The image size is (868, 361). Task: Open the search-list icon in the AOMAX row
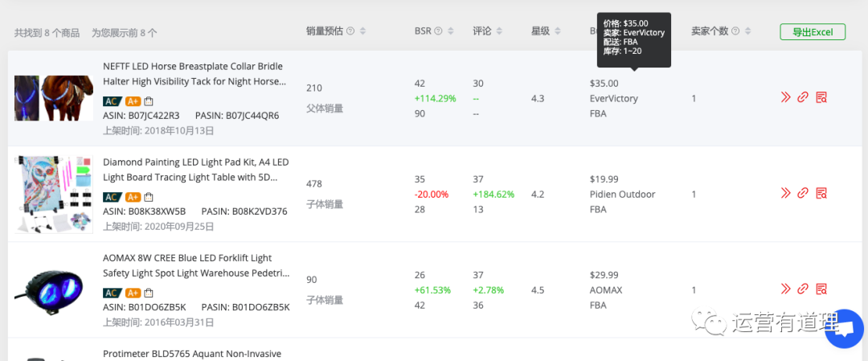pos(821,289)
